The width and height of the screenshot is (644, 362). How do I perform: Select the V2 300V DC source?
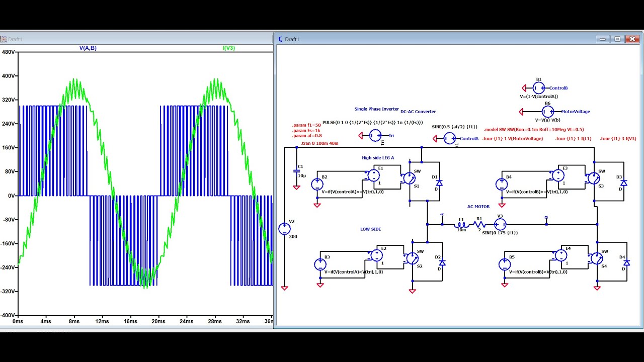tap(284, 229)
